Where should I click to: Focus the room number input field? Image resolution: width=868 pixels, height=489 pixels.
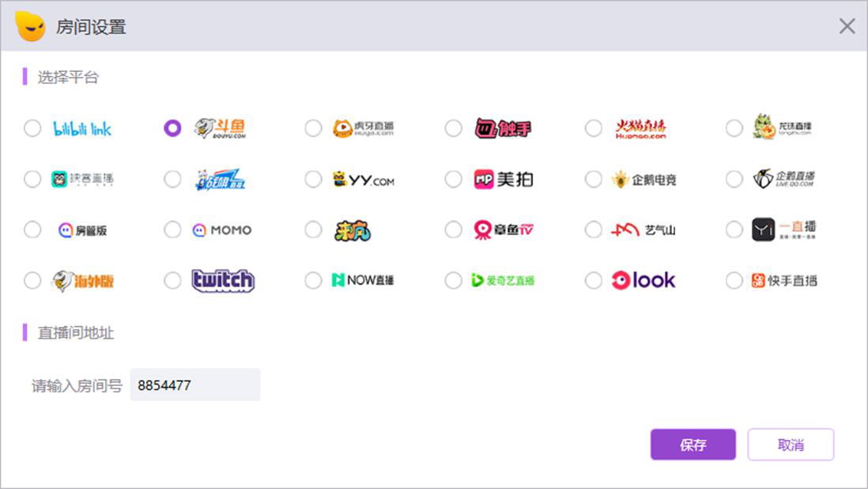click(194, 385)
